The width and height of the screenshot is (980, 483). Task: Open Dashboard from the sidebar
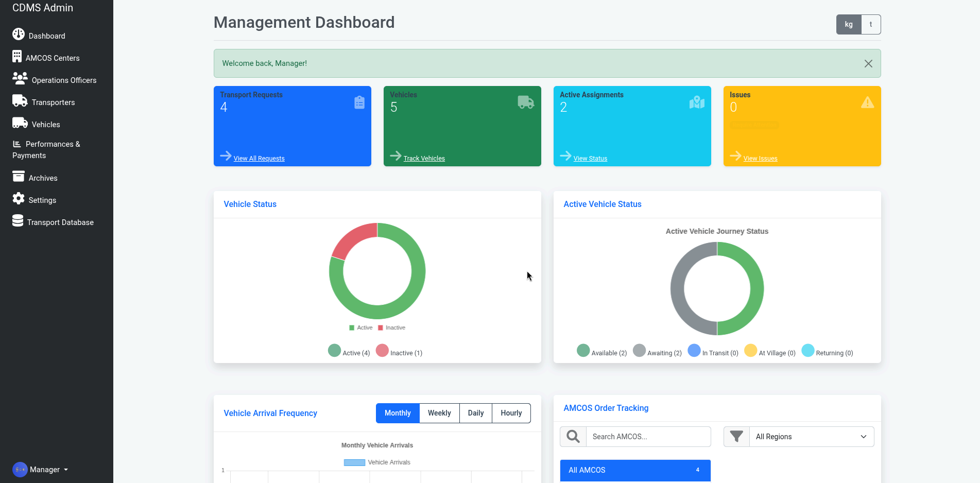click(x=39, y=35)
